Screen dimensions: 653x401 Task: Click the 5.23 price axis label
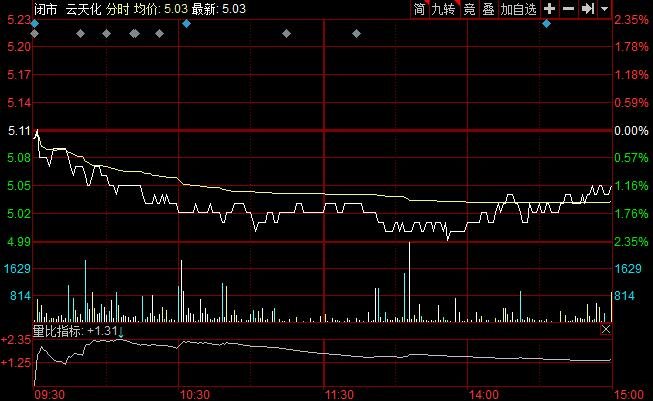click(19, 20)
